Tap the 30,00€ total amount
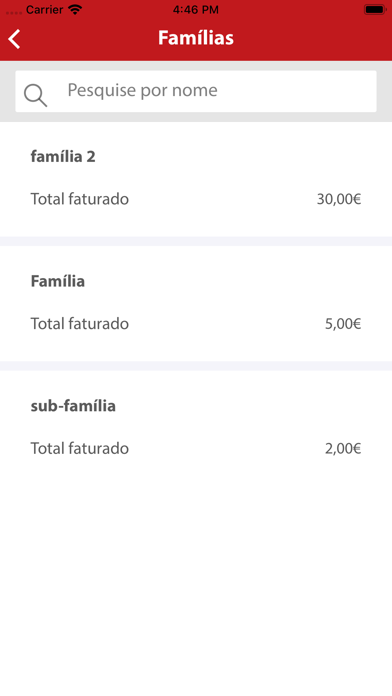Viewport: 392px width, 696px height. pyautogui.click(x=339, y=199)
